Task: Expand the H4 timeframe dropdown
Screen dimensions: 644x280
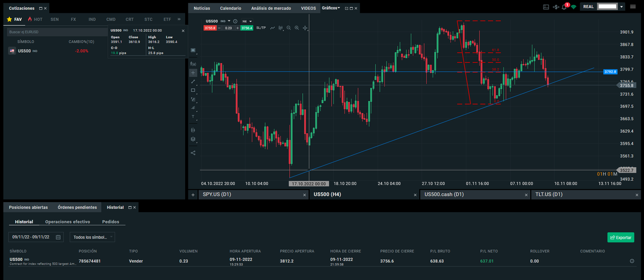Action: [247, 21]
